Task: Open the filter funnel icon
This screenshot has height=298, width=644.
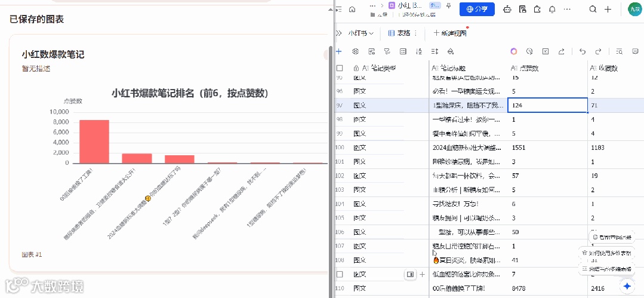Action: click(387, 51)
